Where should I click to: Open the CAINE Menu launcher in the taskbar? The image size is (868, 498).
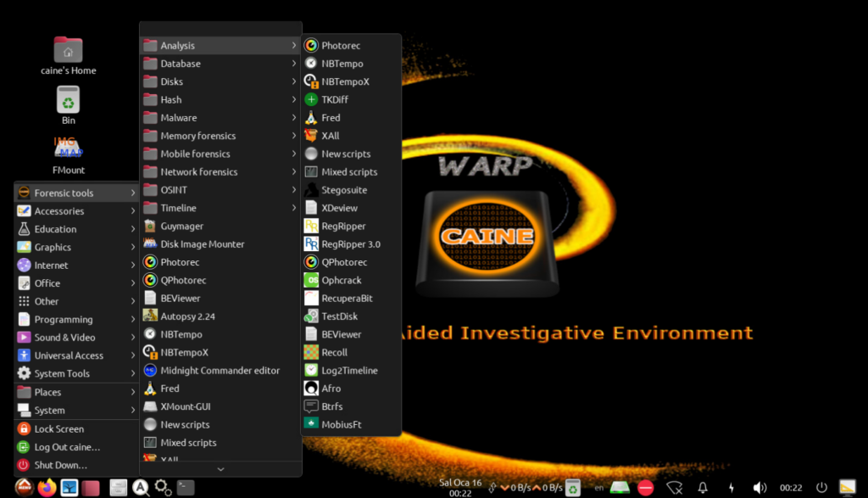click(x=24, y=488)
